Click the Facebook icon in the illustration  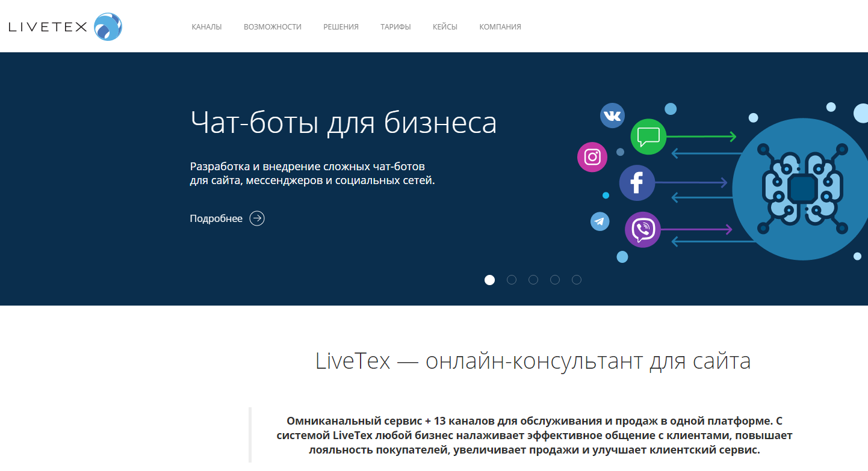point(637,183)
